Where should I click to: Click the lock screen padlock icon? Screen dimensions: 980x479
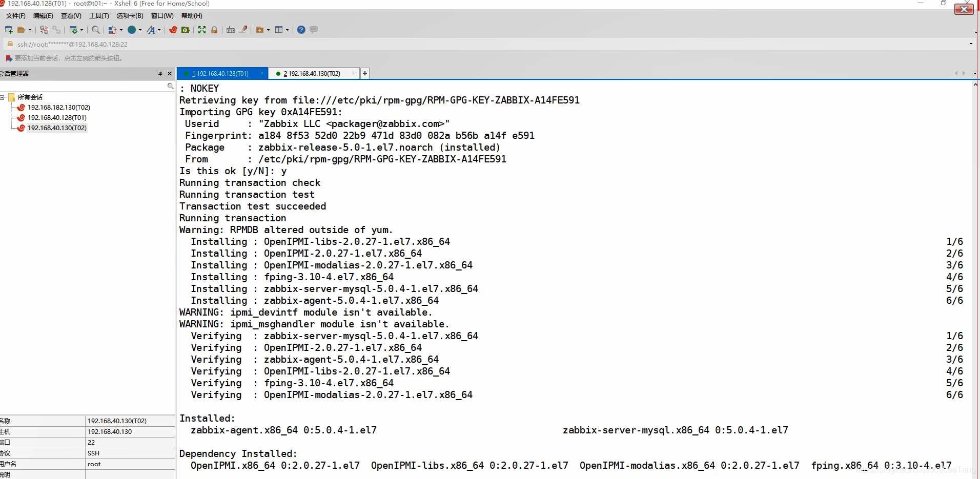(x=214, y=30)
